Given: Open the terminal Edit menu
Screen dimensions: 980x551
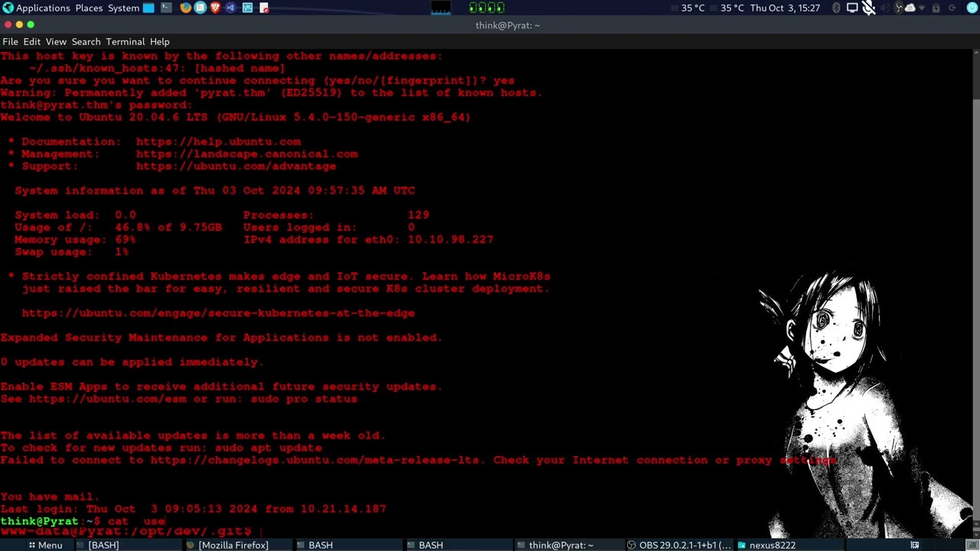Looking at the screenshot, I should 31,41.
